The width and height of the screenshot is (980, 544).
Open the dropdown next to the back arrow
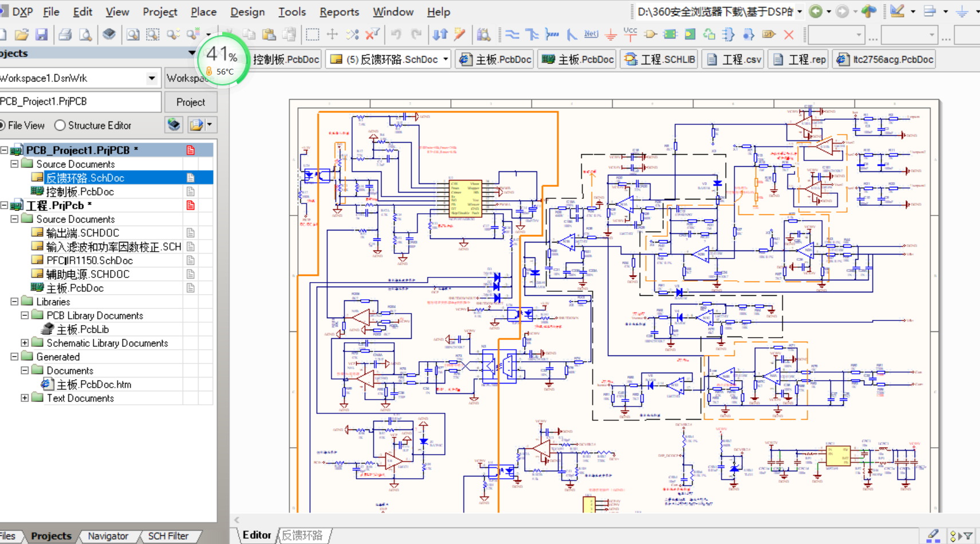[x=828, y=11]
